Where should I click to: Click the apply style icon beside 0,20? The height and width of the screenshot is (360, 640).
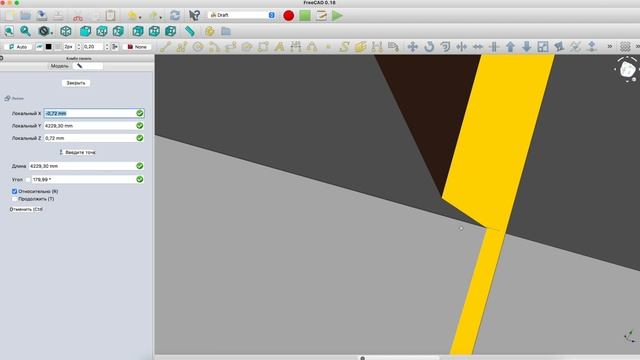coord(115,47)
